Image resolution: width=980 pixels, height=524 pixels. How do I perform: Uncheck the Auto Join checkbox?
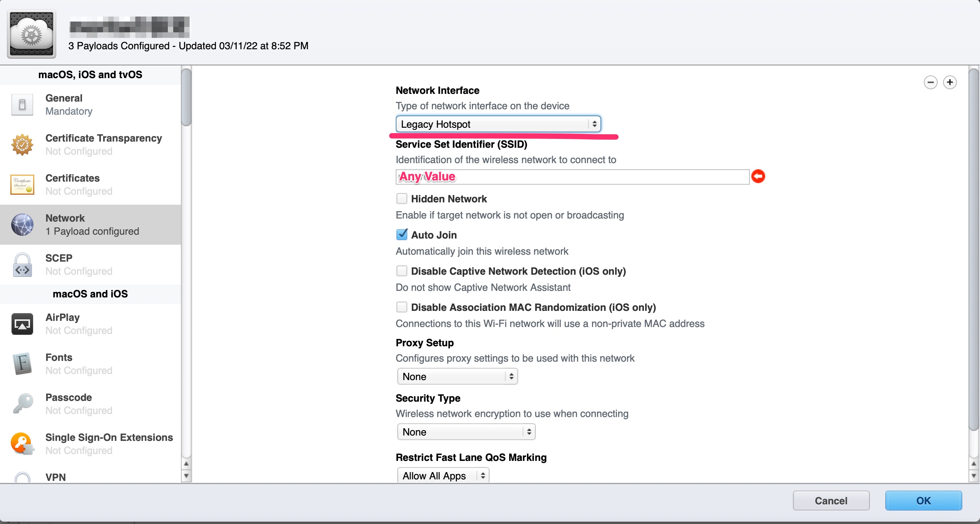coord(401,235)
